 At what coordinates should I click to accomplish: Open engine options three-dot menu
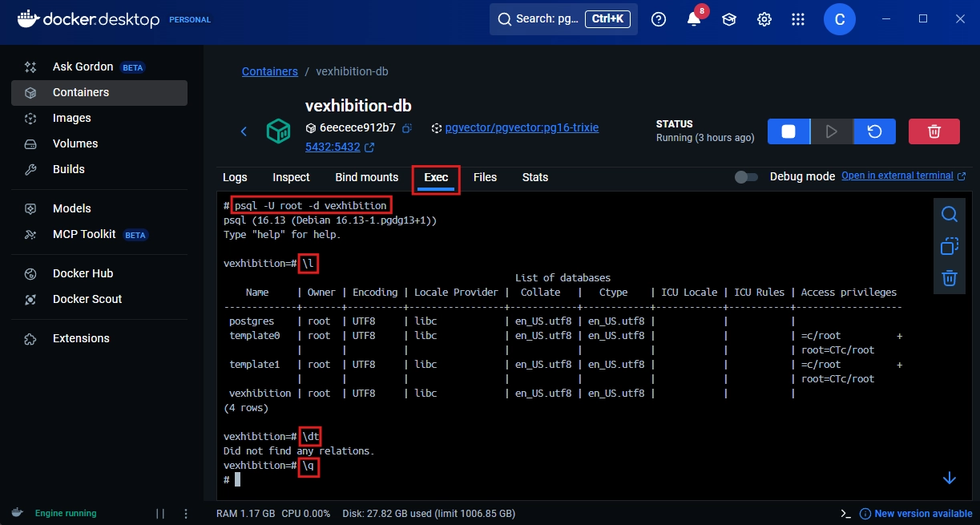click(186, 514)
